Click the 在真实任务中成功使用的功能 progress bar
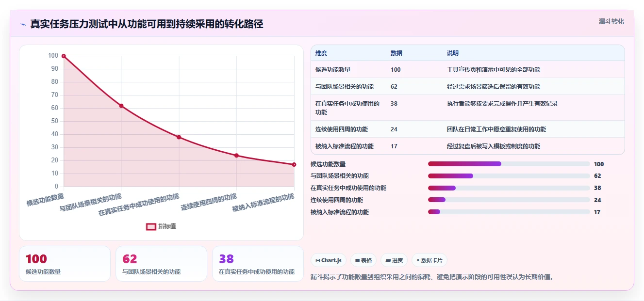 pyautogui.click(x=509, y=188)
